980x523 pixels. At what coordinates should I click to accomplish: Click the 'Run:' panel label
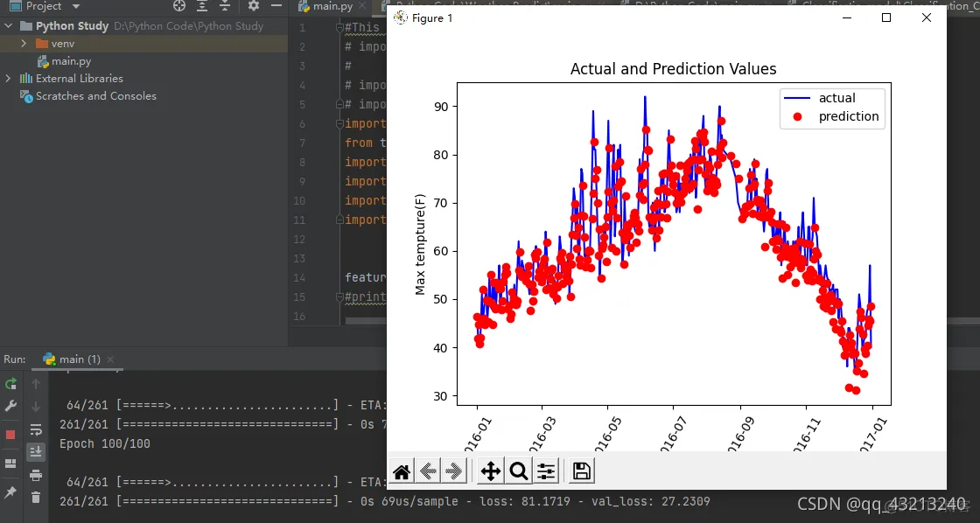click(x=15, y=359)
